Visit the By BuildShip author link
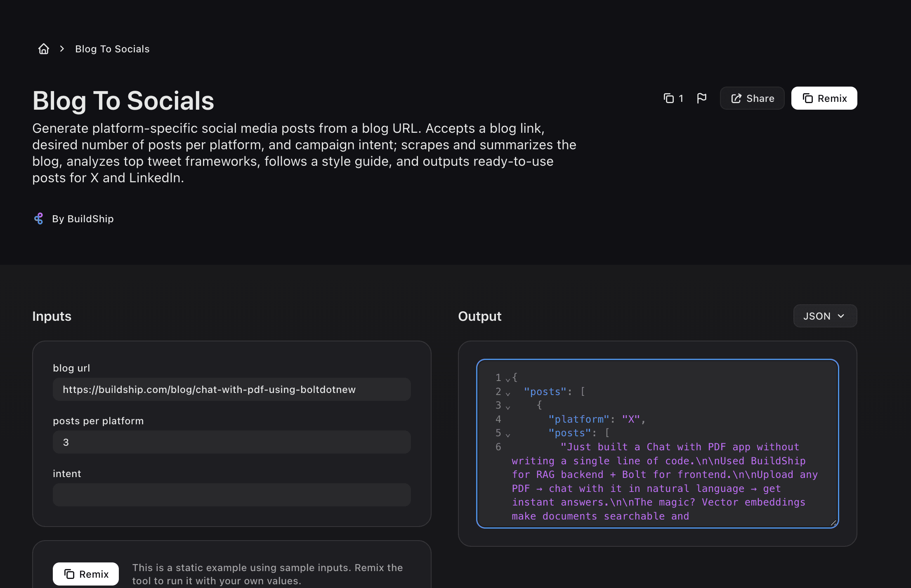911x588 pixels. 83,219
